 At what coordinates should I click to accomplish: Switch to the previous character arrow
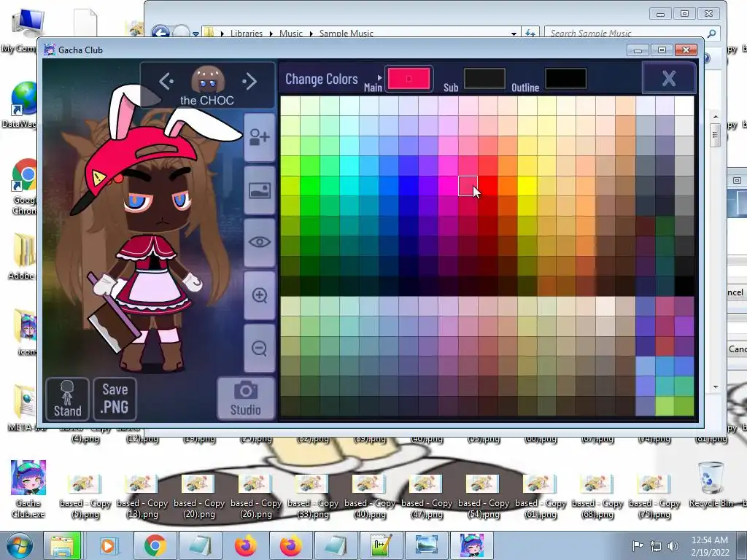[x=166, y=82]
